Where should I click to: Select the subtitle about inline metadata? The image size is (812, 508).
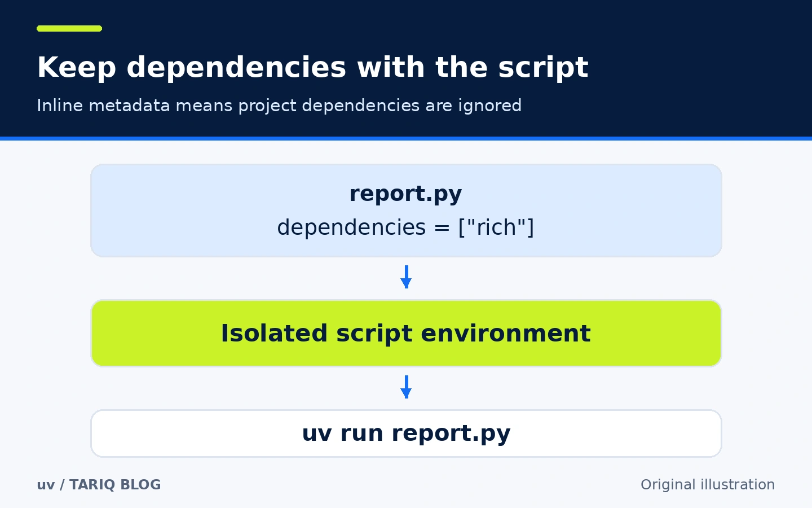click(x=279, y=106)
